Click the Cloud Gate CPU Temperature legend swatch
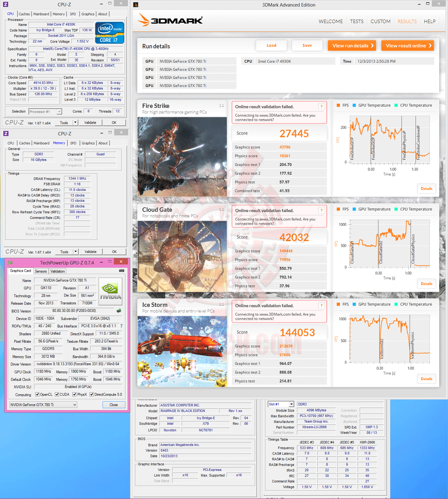448x499 pixels. (396, 209)
